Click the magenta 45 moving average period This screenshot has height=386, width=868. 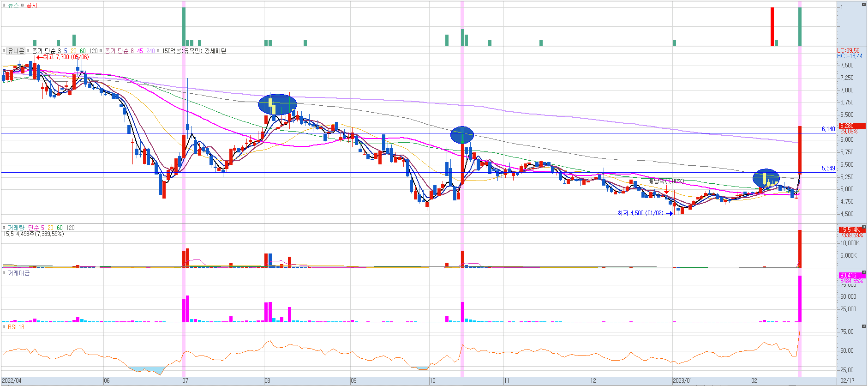coord(140,51)
